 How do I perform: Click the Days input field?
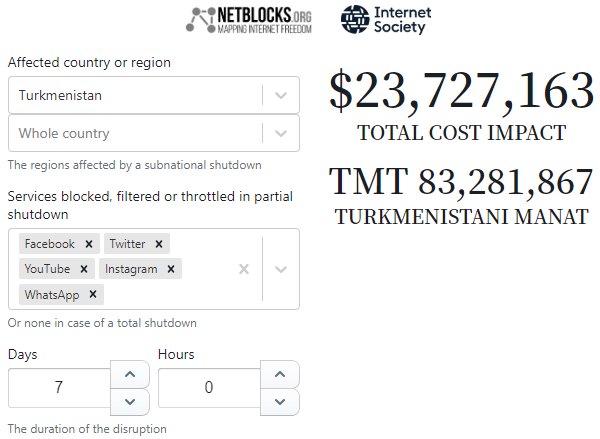(59, 388)
